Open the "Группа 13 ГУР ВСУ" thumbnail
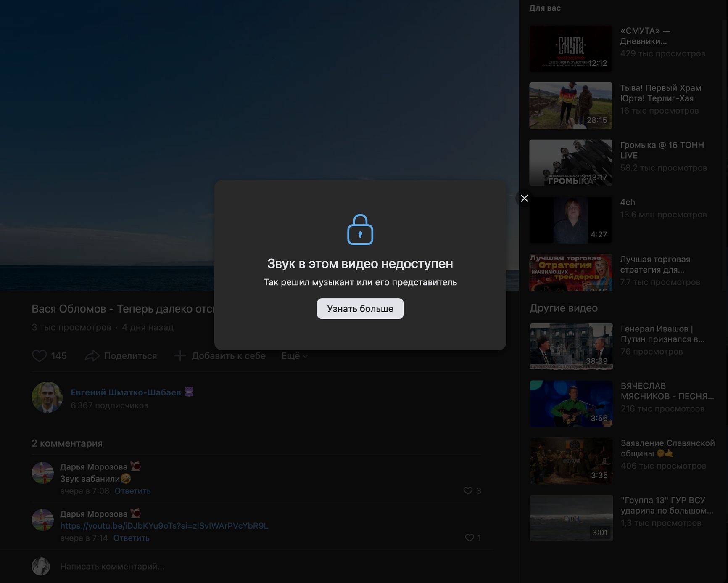The image size is (728, 583). 571,518
